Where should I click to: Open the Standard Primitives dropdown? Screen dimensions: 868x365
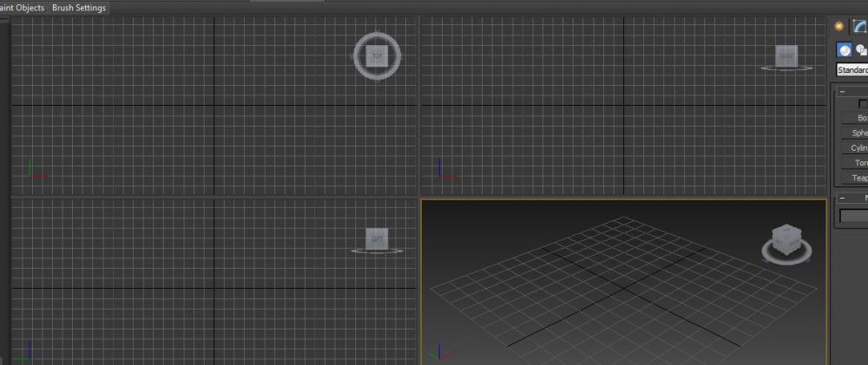pyautogui.click(x=852, y=70)
